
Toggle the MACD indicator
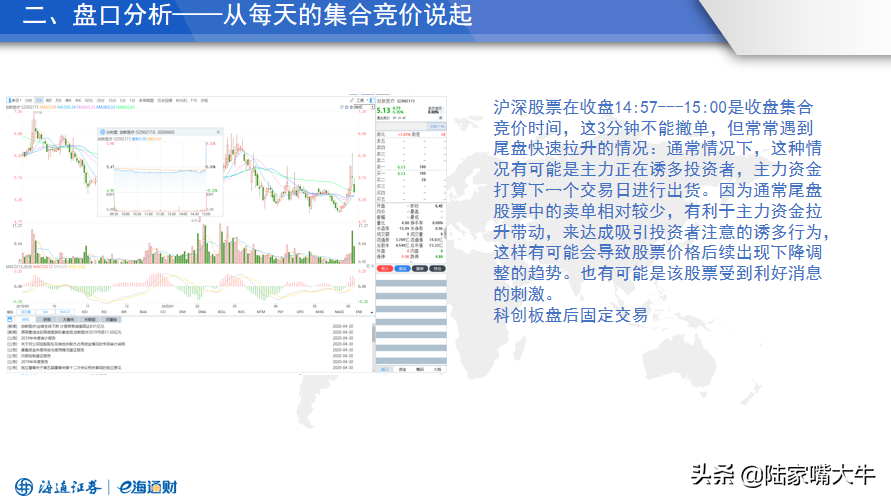pyautogui.click(x=65, y=312)
